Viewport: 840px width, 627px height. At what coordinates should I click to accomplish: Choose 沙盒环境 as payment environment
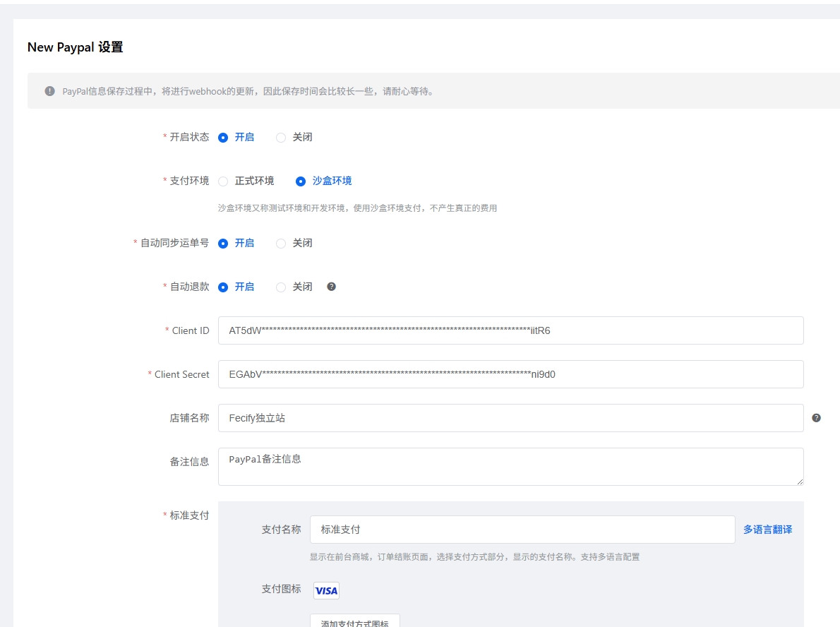pos(301,181)
